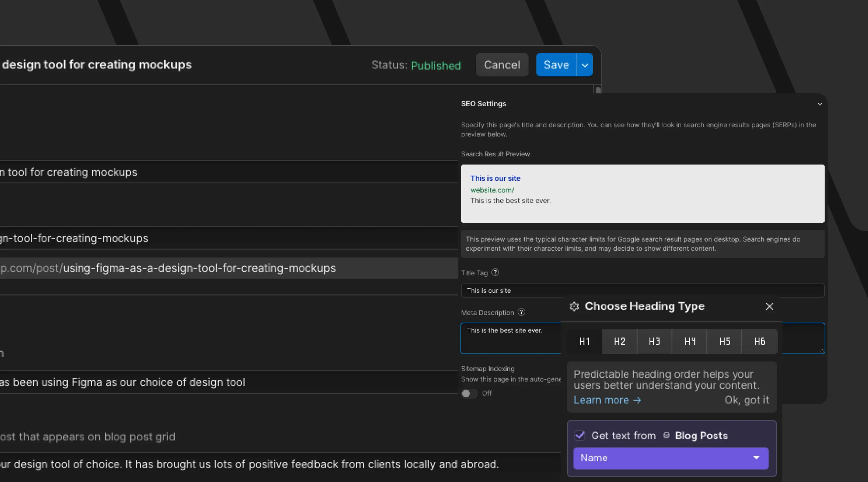Open the Name field dropdown
The height and width of the screenshot is (482, 868).
671,458
